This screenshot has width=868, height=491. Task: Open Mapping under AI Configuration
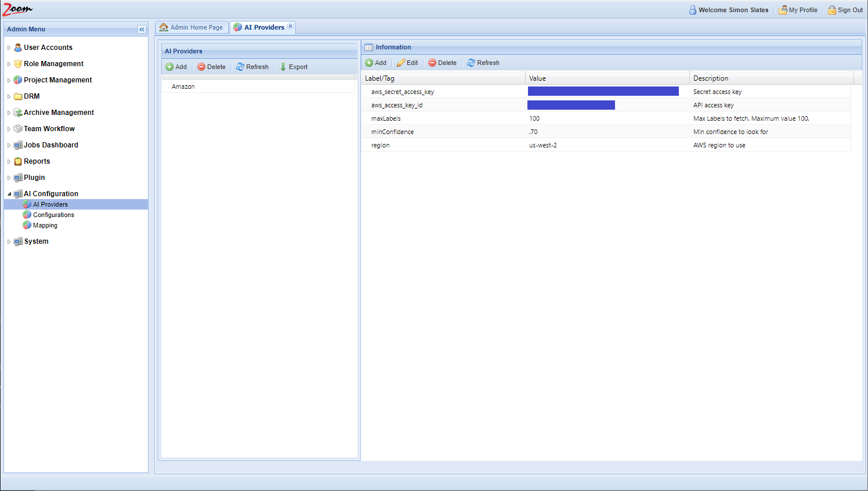(45, 225)
